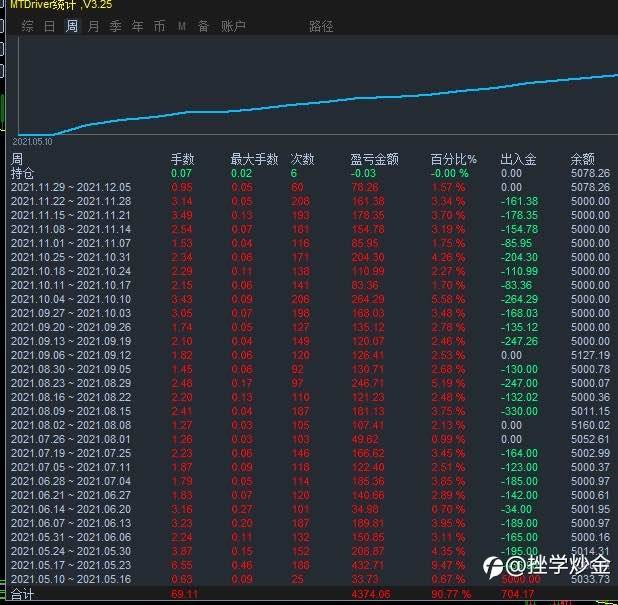Click the 合计 totals row label
The width and height of the screenshot is (618, 605).
coord(22,594)
